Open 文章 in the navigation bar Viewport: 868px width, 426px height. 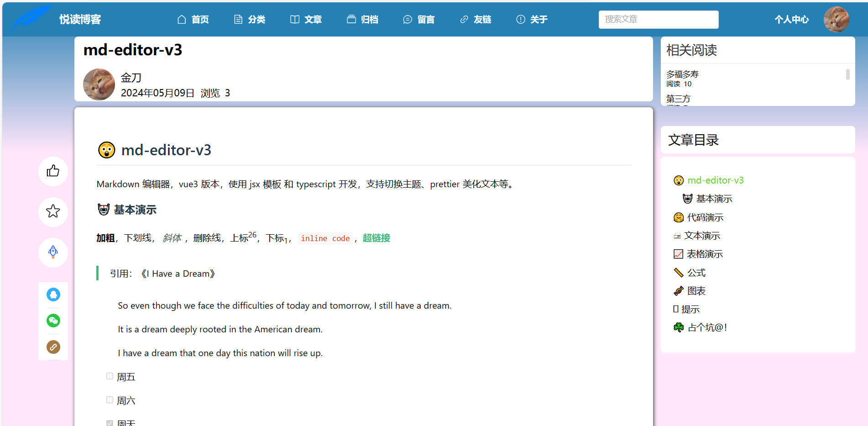(x=314, y=19)
